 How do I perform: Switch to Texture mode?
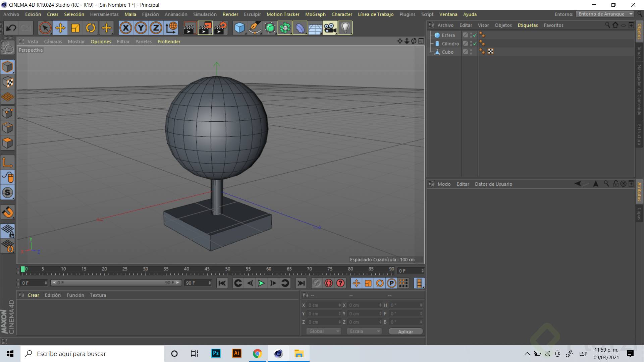tap(7, 82)
